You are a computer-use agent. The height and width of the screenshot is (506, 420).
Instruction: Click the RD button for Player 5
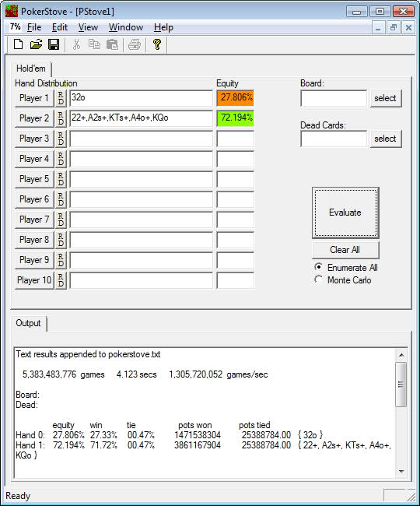(x=61, y=179)
